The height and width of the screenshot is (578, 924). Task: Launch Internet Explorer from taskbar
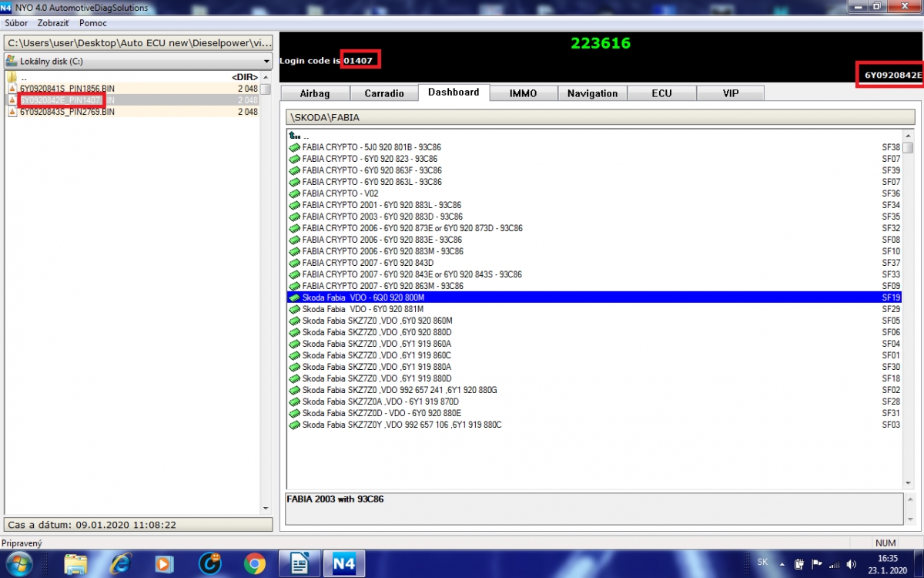click(120, 564)
